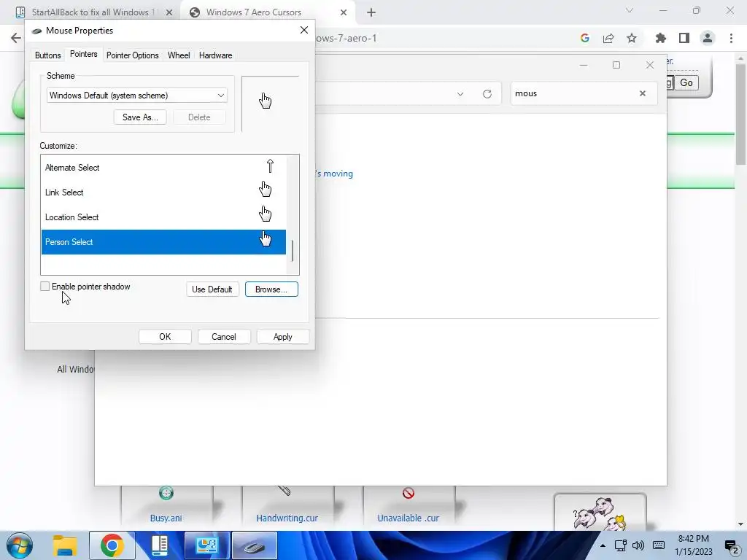Switch to the Pointer Options tab
Screen dimensions: 747x560
coord(133,55)
